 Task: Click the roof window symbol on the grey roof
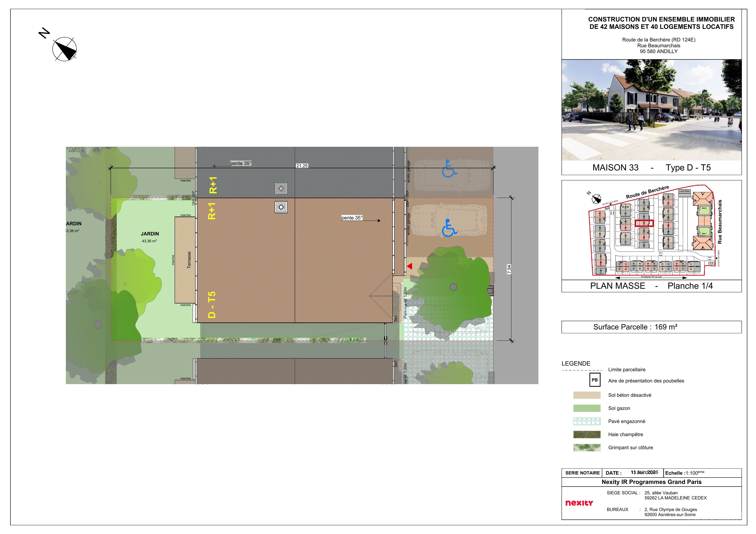(281, 189)
